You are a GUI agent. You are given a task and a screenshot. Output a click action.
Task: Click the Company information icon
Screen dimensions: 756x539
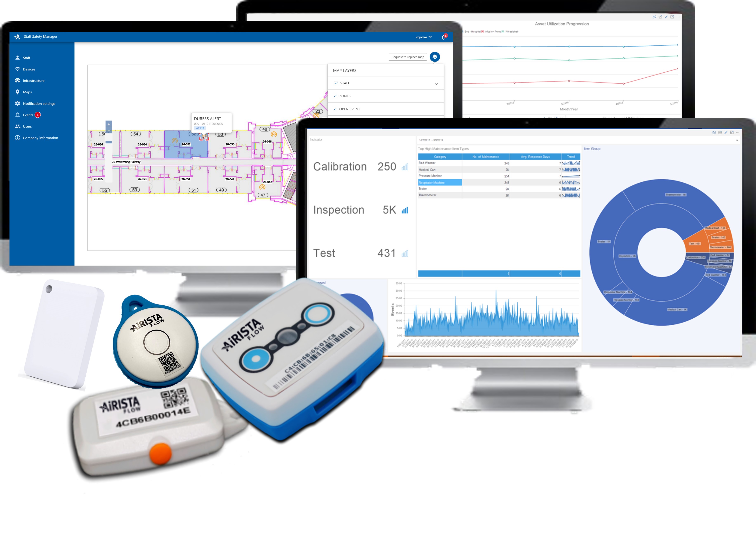[x=18, y=138]
